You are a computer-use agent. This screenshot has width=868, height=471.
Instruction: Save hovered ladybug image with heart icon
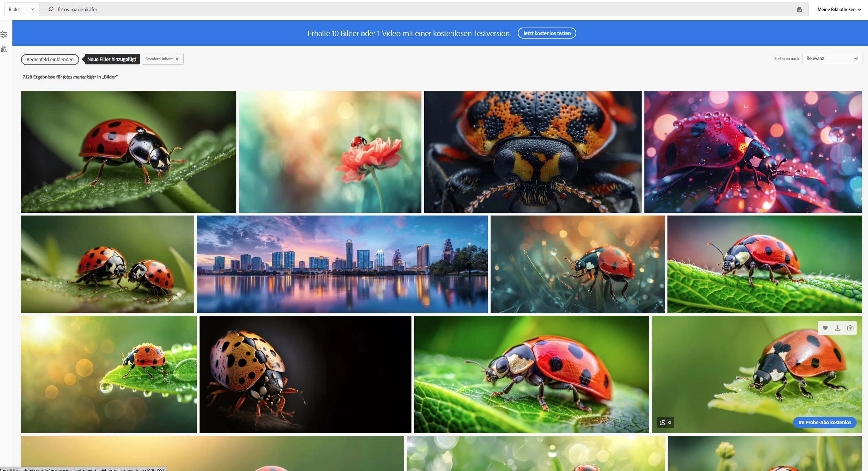(x=825, y=328)
